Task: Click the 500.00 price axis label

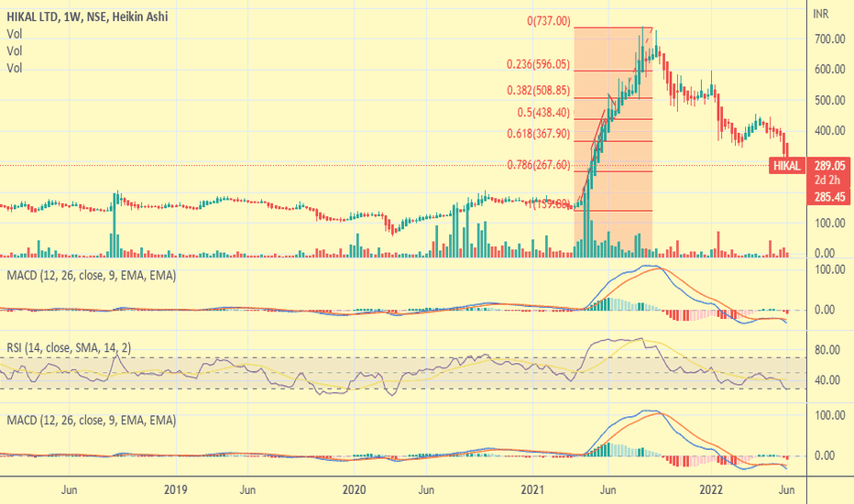Action: [829, 101]
